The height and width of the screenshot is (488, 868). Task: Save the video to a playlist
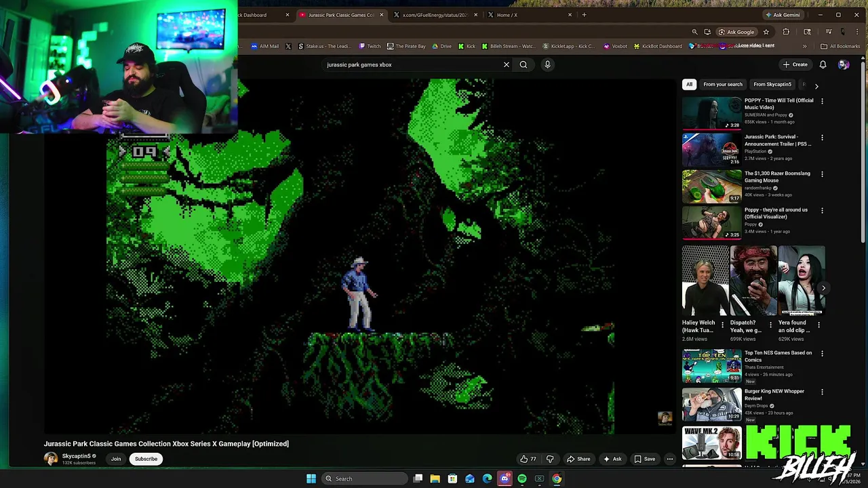pyautogui.click(x=645, y=459)
